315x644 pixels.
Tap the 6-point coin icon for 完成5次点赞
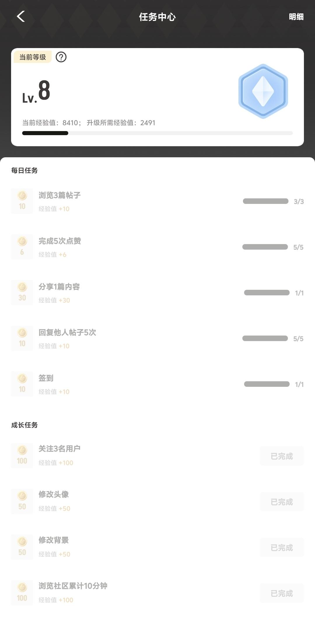pyautogui.click(x=22, y=246)
